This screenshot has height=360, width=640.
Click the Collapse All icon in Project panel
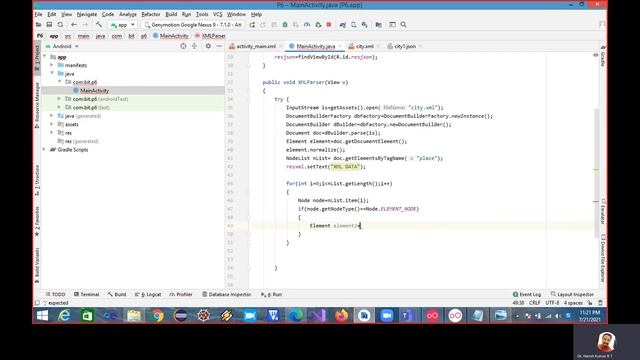point(194,46)
